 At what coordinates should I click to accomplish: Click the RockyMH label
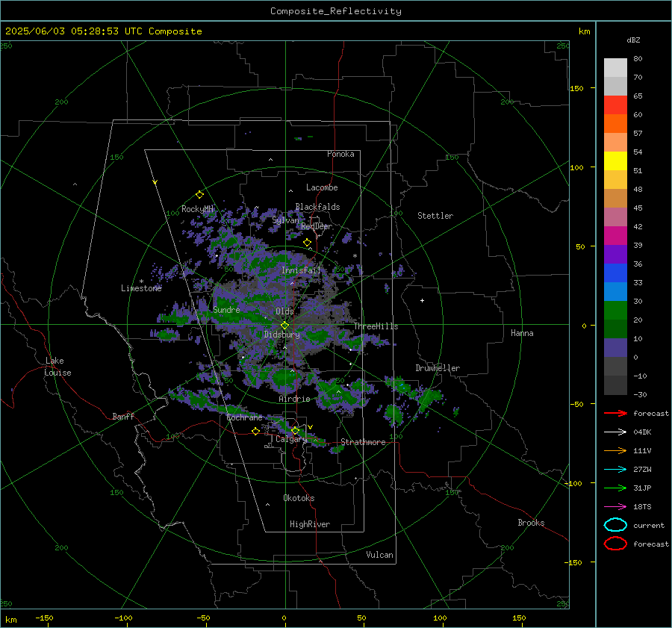pos(197,209)
